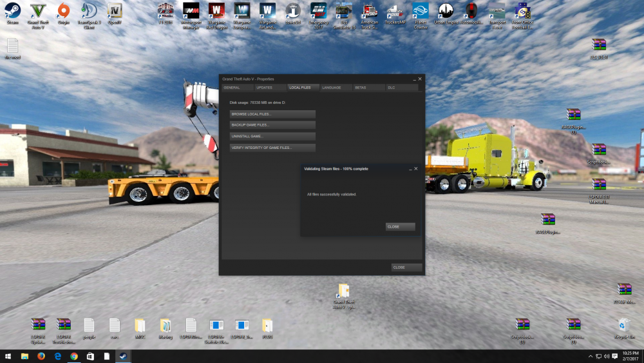Open the Windows Start menu
The height and width of the screenshot is (363, 644).
click(8, 357)
